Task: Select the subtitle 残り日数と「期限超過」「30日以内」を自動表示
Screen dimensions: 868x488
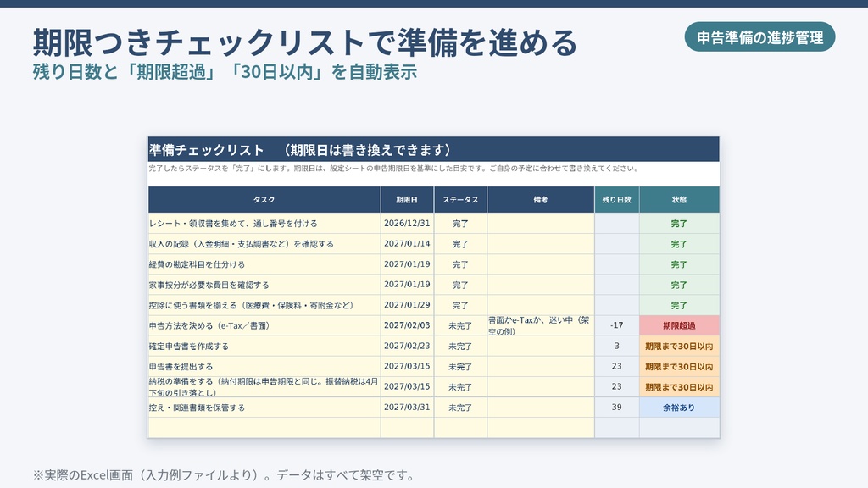Action: [225, 72]
